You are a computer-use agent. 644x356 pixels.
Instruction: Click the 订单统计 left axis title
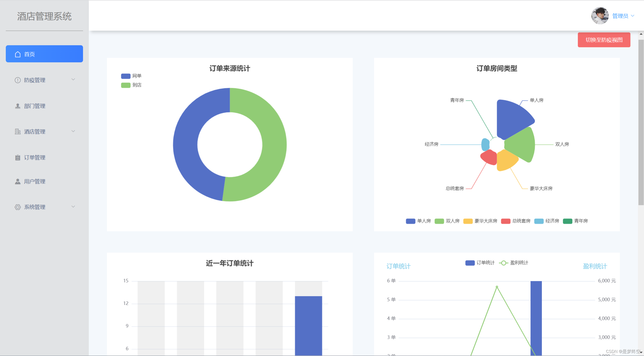(x=398, y=266)
